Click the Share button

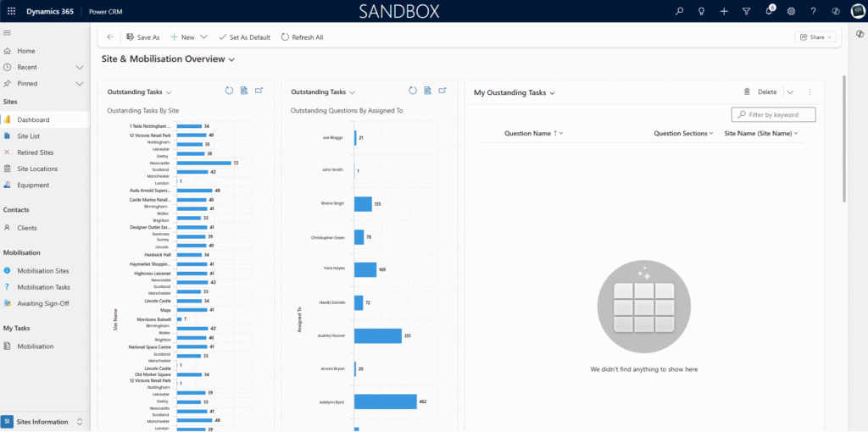[x=815, y=37]
